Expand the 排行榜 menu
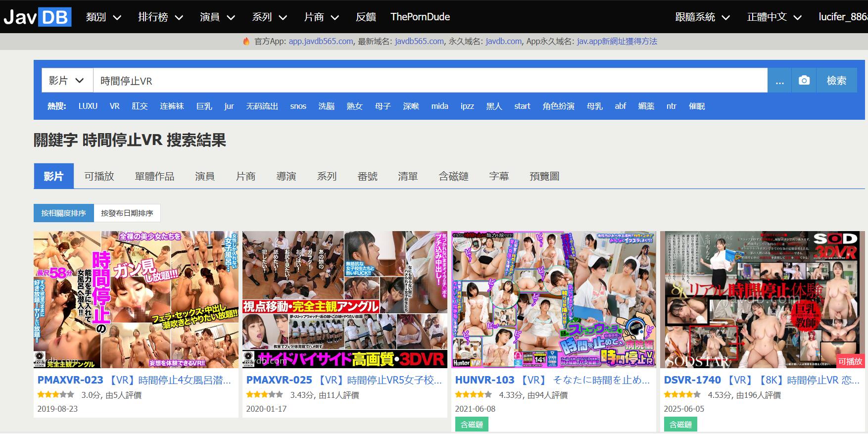The height and width of the screenshot is (434, 868). pyautogui.click(x=160, y=17)
